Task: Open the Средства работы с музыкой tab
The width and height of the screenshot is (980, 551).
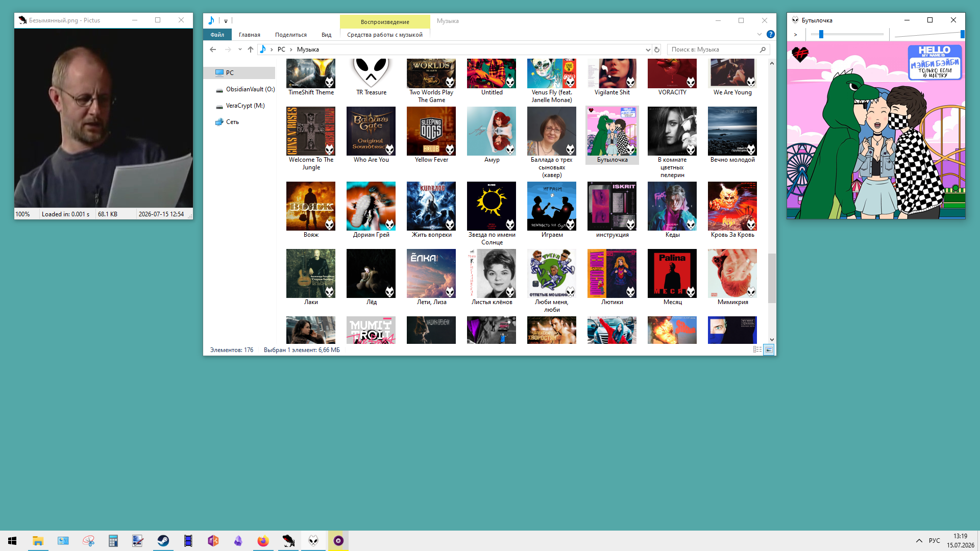Action: [x=385, y=35]
